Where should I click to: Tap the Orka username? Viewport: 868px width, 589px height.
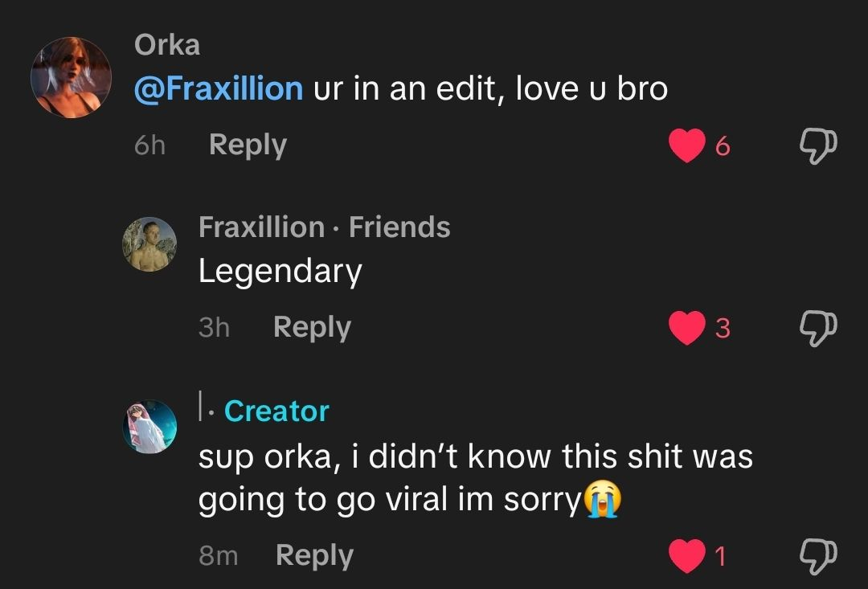click(167, 45)
